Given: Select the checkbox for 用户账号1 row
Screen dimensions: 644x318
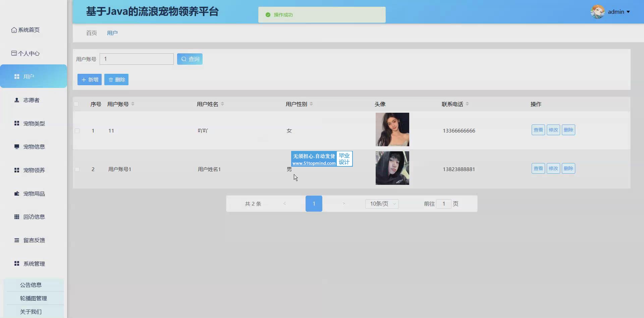Looking at the screenshot, I should 77,169.
